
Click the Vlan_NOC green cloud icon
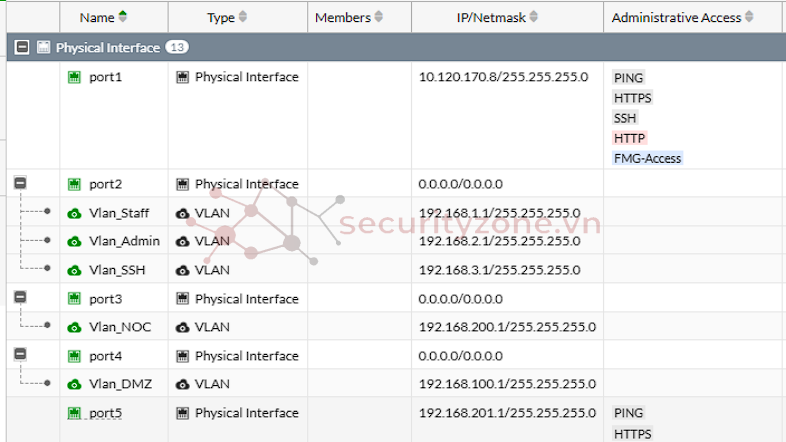(x=74, y=327)
